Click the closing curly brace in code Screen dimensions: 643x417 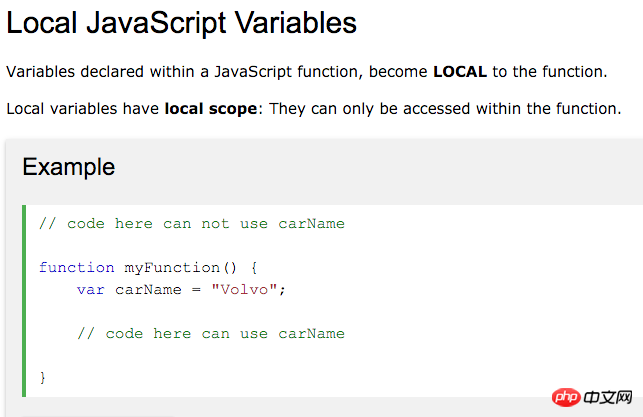(x=43, y=377)
